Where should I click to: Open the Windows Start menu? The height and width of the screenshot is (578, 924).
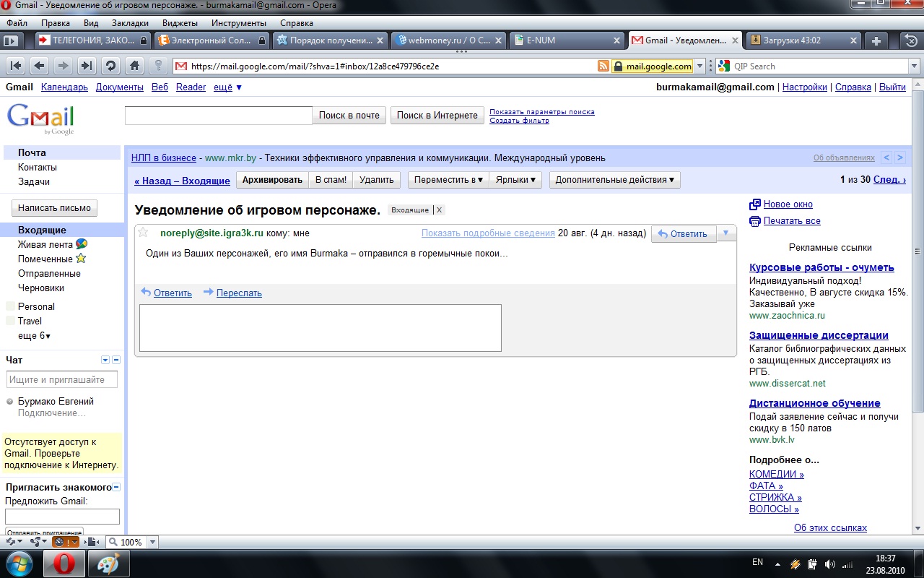coord(19,564)
